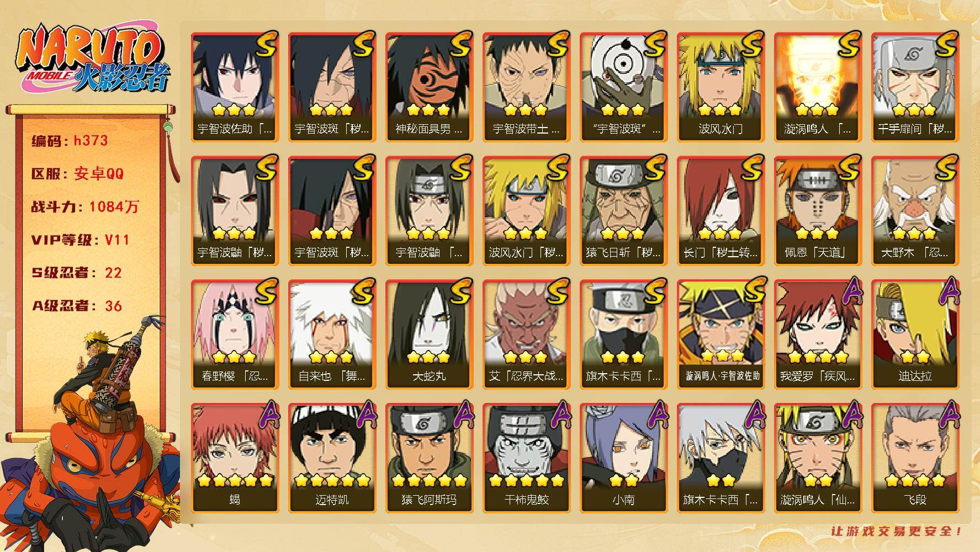Click the 我爱罗 A-rank ninja portrait
The width and height of the screenshot is (980, 552).
(817, 335)
